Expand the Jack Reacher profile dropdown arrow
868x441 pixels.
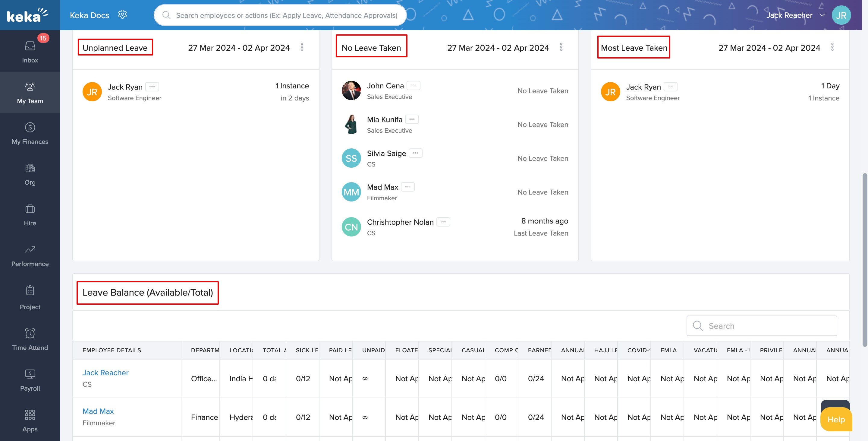click(x=822, y=15)
